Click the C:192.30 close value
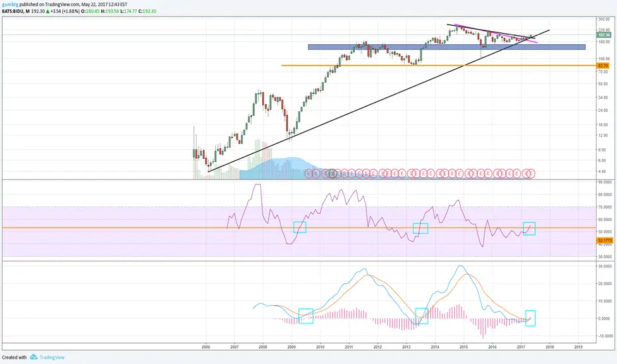The height and width of the screenshot is (364, 617). [148, 11]
